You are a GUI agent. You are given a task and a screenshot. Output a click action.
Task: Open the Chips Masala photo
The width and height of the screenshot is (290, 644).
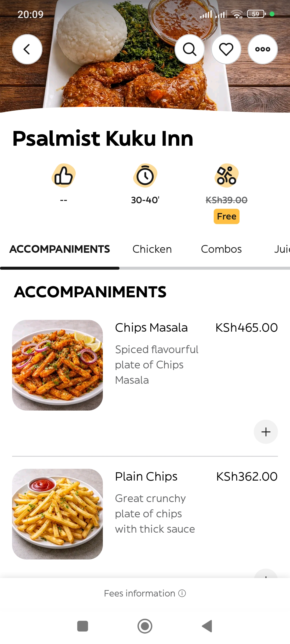tap(57, 365)
